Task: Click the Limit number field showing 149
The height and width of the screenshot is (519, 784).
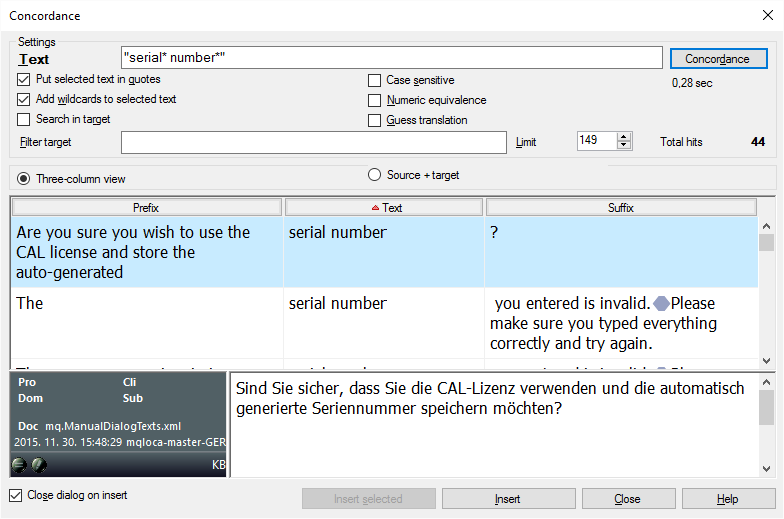Action: (x=596, y=140)
